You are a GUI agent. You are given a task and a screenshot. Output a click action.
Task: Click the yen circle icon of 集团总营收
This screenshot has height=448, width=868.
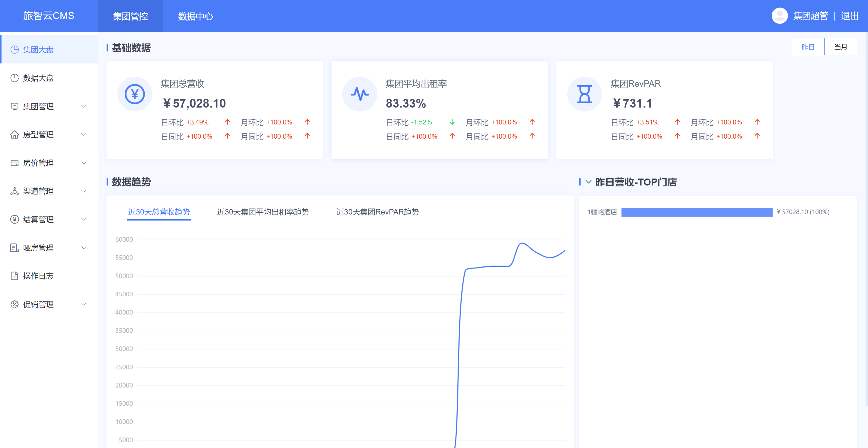[135, 94]
